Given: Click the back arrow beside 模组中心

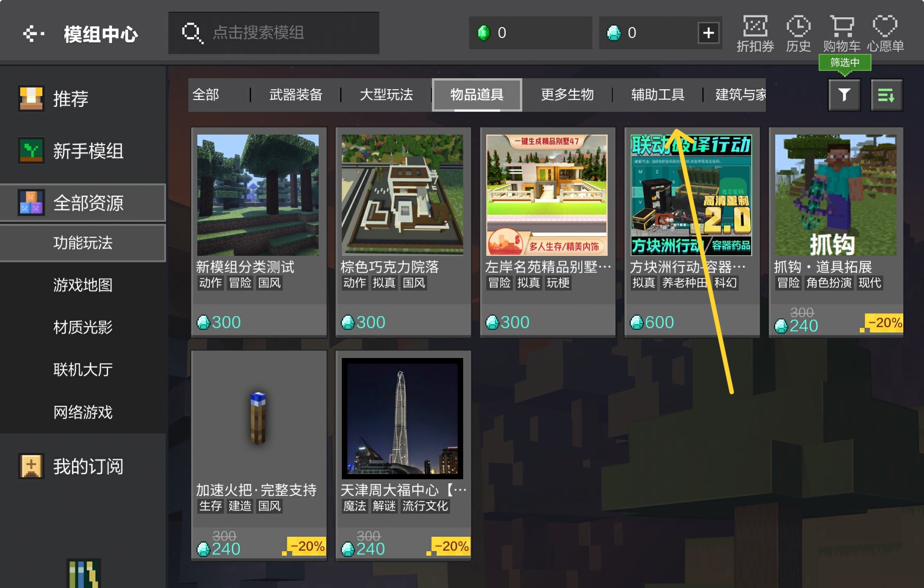Looking at the screenshot, I should (33, 34).
